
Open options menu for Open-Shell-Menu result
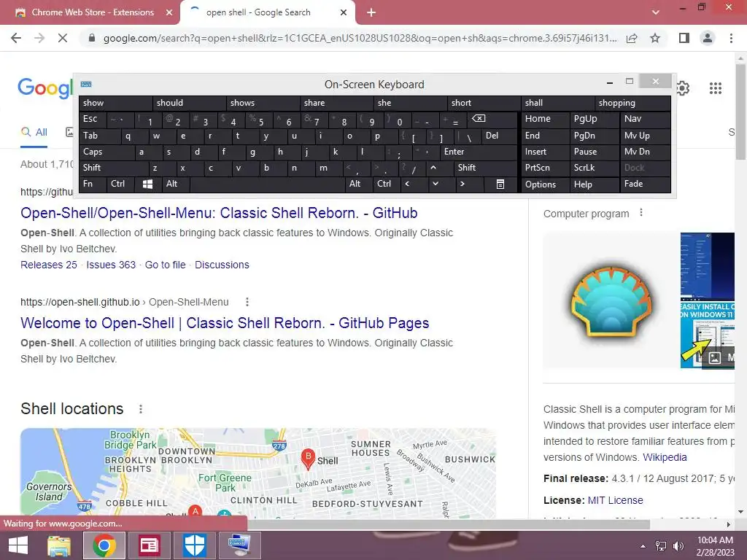tap(247, 302)
